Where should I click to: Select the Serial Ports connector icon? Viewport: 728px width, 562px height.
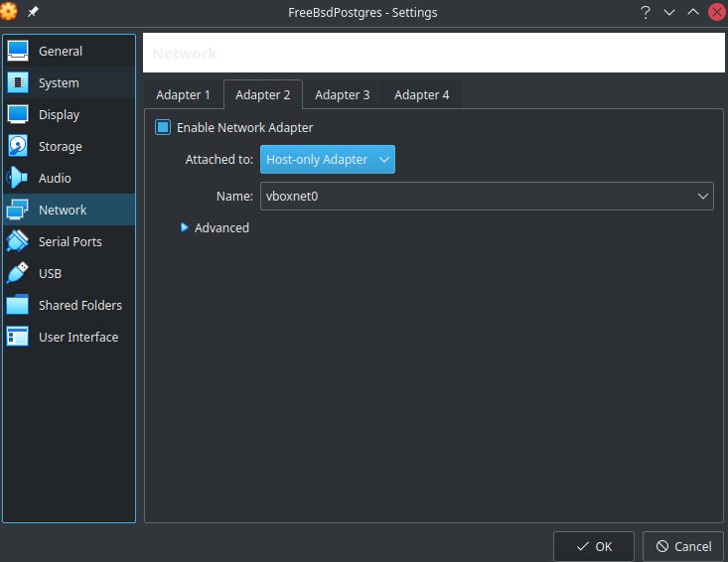click(18, 241)
